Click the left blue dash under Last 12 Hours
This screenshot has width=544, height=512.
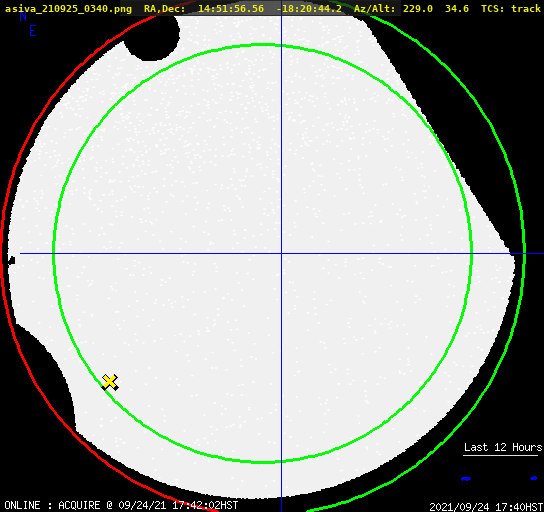click(466, 479)
